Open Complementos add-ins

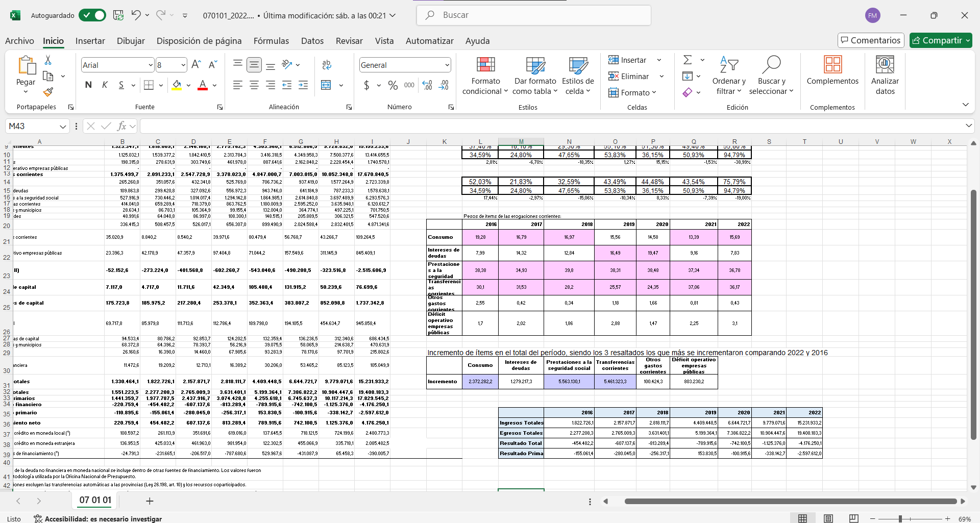tap(832, 70)
